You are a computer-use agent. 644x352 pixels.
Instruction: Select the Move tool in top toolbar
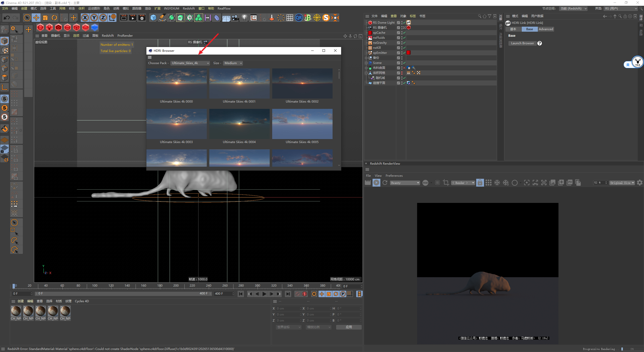tap(36, 18)
